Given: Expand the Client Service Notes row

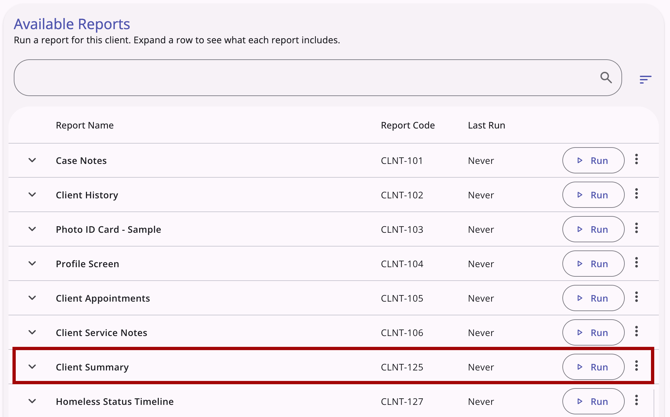Looking at the screenshot, I should (32, 332).
